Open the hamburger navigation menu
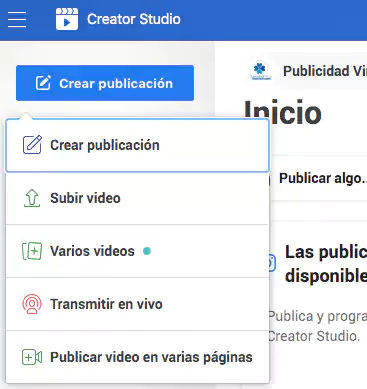This screenshot has width=367, height=389. click(x=17, y=19)
